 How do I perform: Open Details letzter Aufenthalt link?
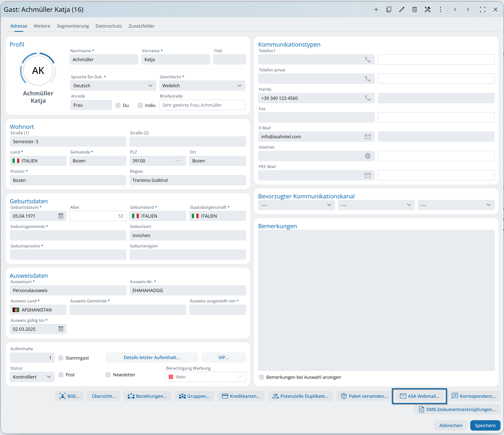tap(152, 357)
